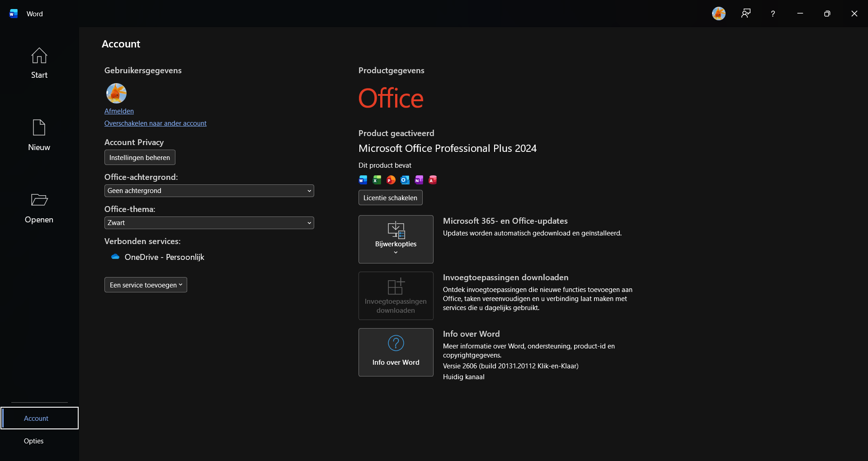Click the Access icon under Dit product bevat
Image resolution: width=868 pixels, height=461 pixels.
click(433, 180)
